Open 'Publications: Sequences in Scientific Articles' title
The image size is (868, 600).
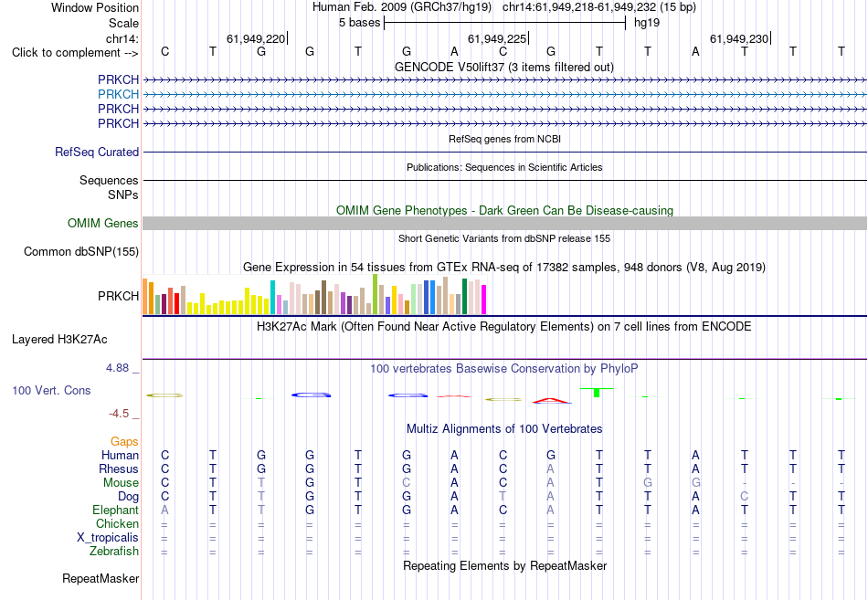pos(504,167)
